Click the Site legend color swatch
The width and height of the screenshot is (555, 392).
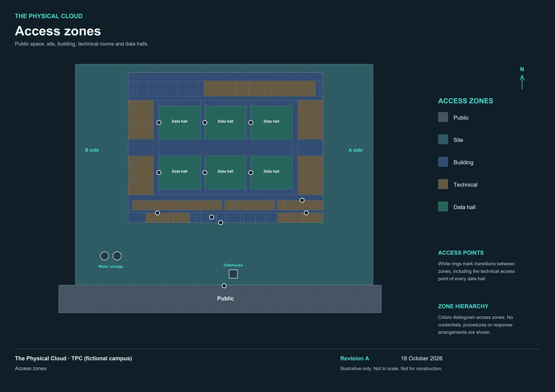point(443,139)
